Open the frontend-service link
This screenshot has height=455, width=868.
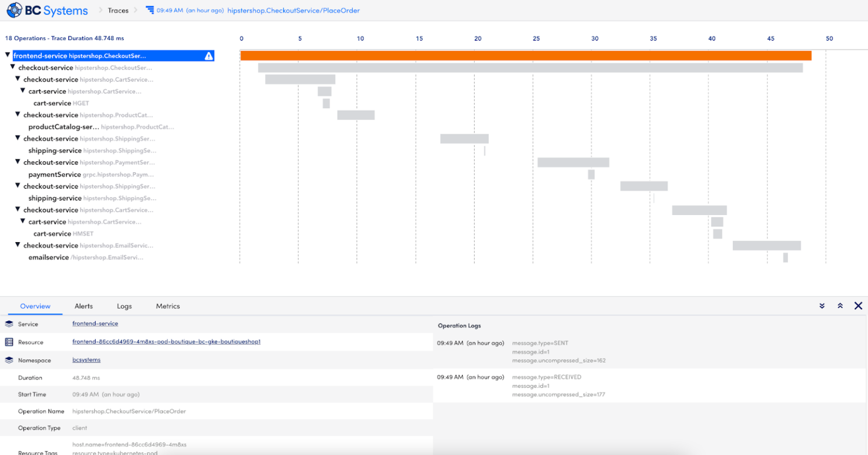click(x=95, y=323)
